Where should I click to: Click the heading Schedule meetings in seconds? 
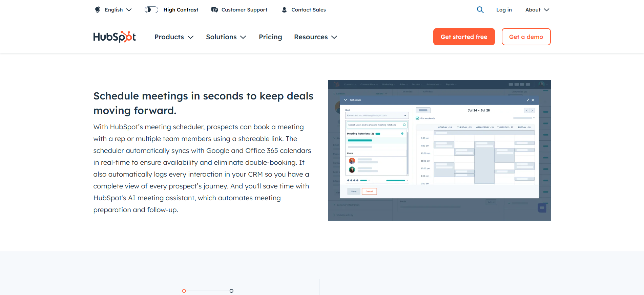click(203, 103)
